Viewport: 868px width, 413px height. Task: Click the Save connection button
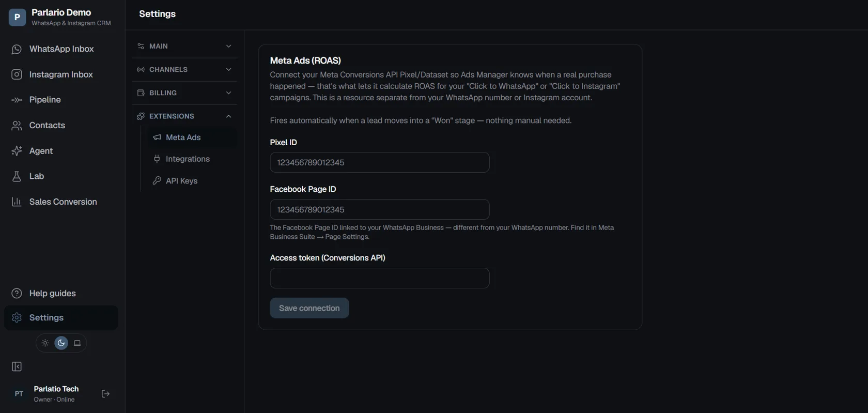309,308
